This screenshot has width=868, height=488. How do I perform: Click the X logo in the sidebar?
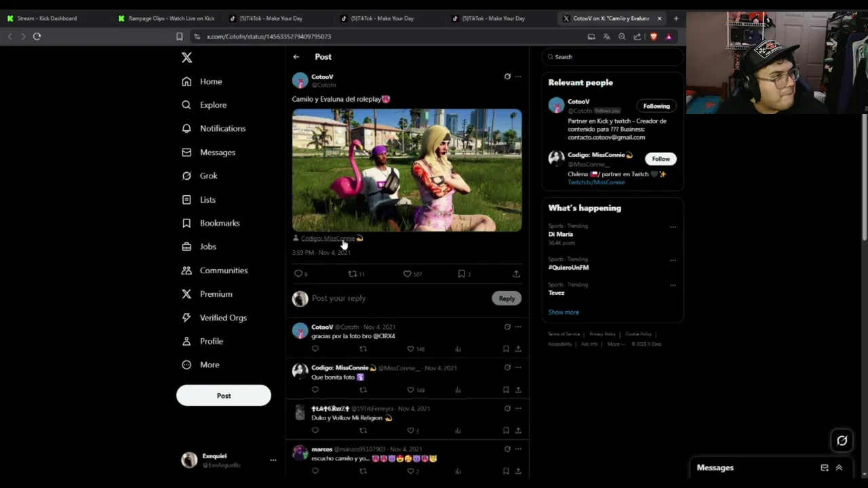[186, 58]
